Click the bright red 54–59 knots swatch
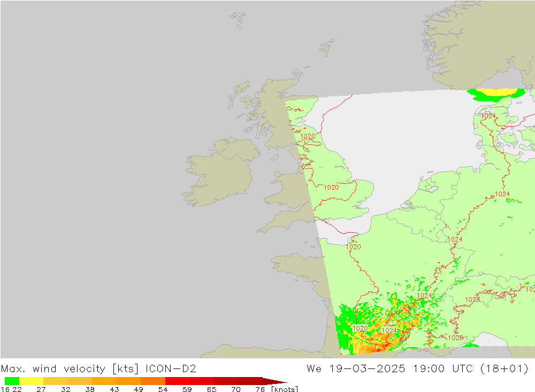Viewport: 535px width, 392px height. pos(177,381)
